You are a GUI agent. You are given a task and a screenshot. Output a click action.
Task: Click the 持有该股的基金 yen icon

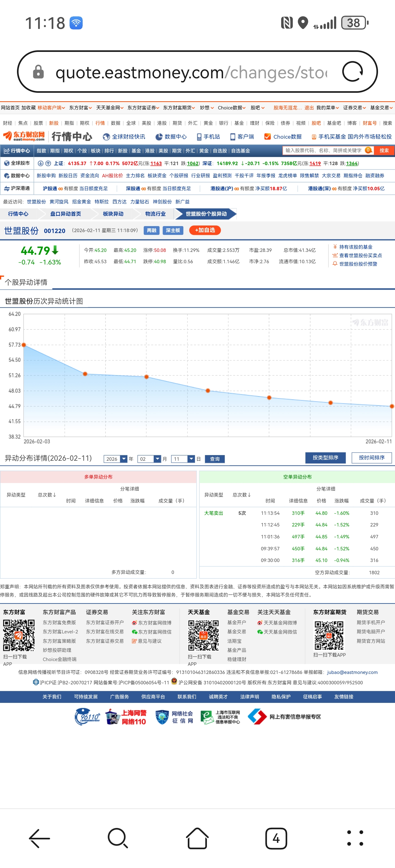click(335, 247)
